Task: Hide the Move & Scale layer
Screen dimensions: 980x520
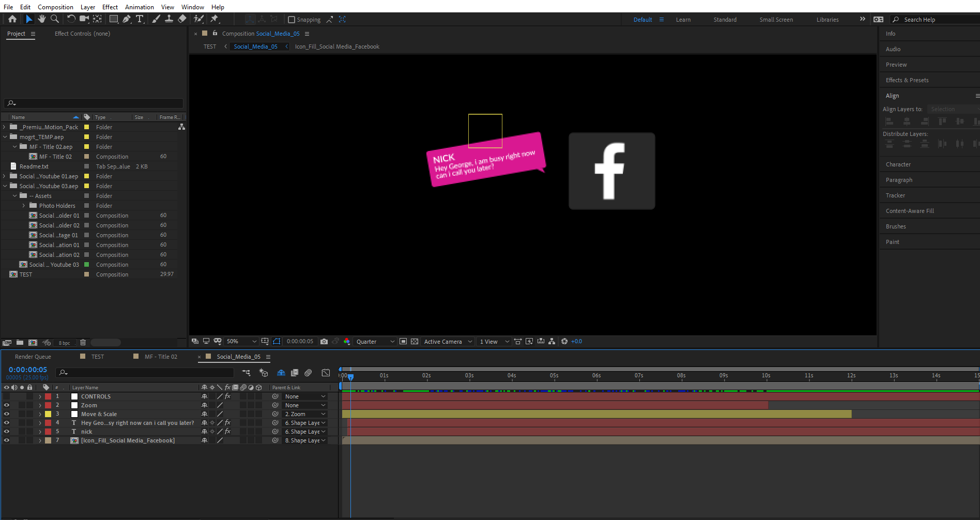Action: coord(7,414)
